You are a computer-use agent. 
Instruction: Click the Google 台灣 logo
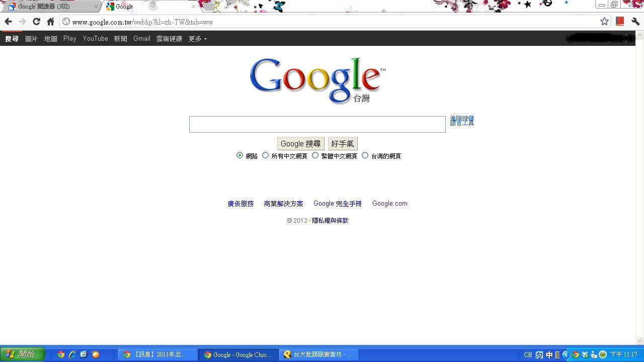(x=317, y=80)
